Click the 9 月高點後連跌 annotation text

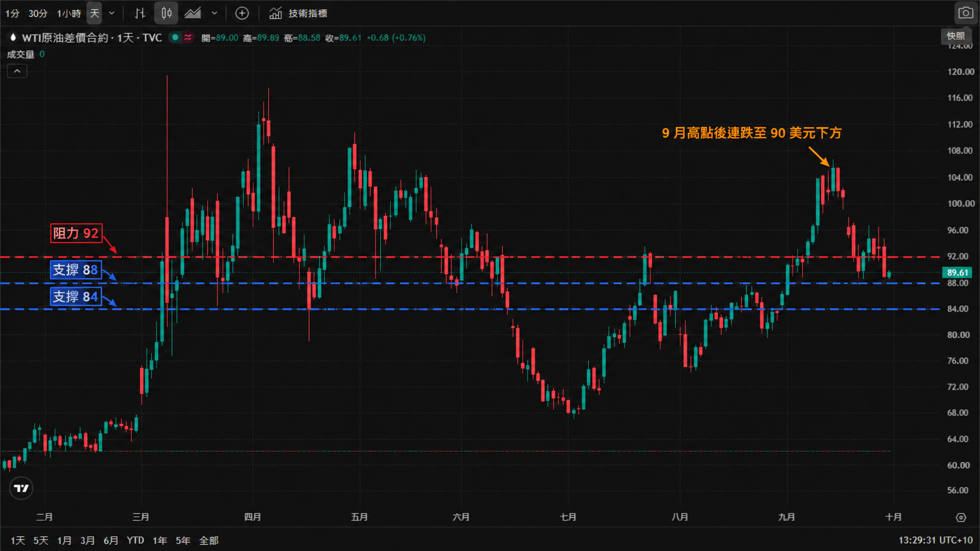pos(751,133)
